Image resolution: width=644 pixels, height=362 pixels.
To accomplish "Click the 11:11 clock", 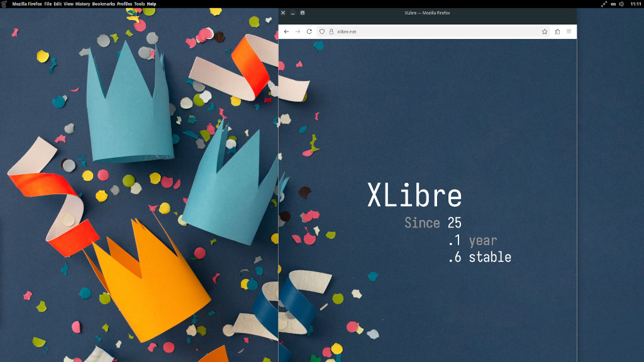I will (635, 4).
